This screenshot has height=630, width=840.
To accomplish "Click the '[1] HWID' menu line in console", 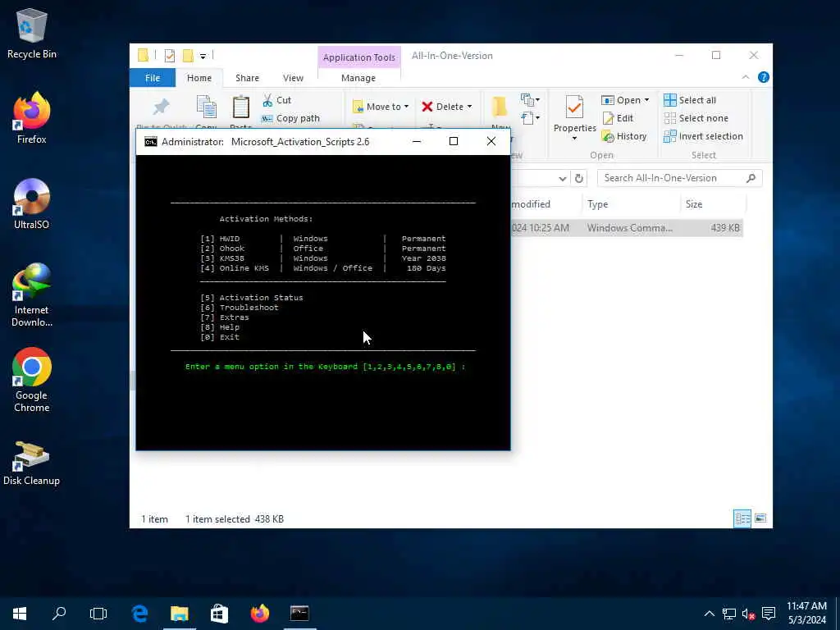I will pyautogui.click(x=220, y=239).
